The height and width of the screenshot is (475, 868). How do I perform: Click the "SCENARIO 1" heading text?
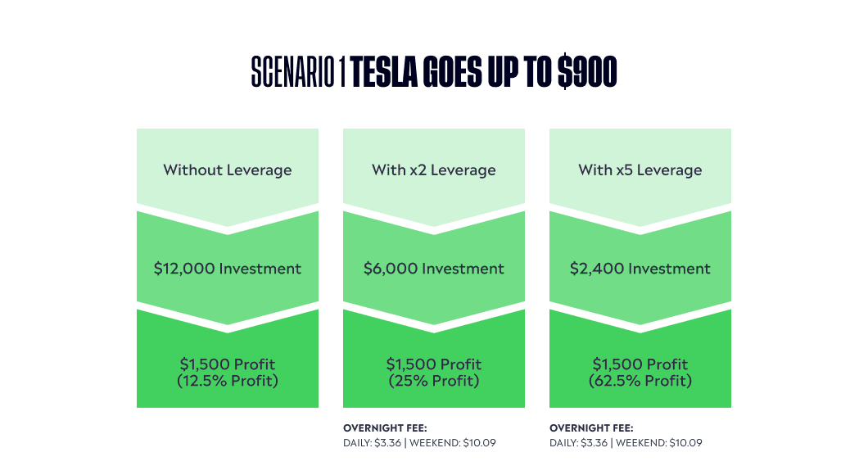[298, 73]
